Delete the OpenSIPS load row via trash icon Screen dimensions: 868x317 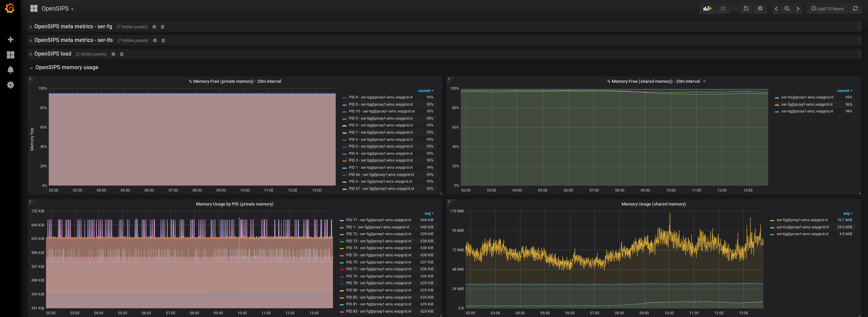[122, 54]
